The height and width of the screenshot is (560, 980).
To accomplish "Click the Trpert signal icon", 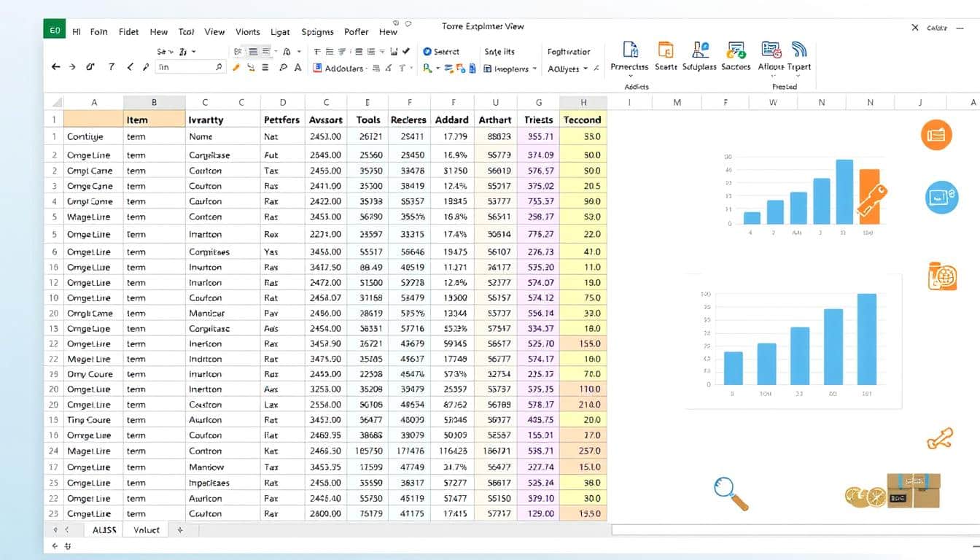I will (x=800, y=50).
